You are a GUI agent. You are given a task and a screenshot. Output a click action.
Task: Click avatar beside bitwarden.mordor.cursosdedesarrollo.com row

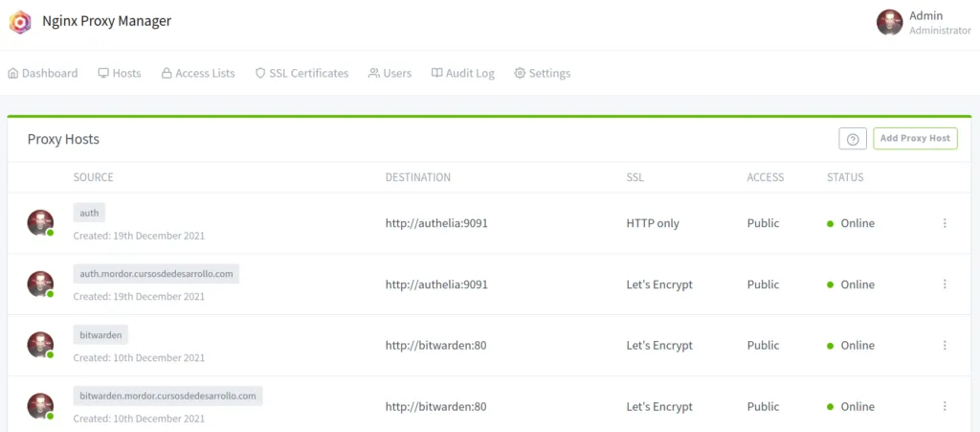[x=40, y=406]
